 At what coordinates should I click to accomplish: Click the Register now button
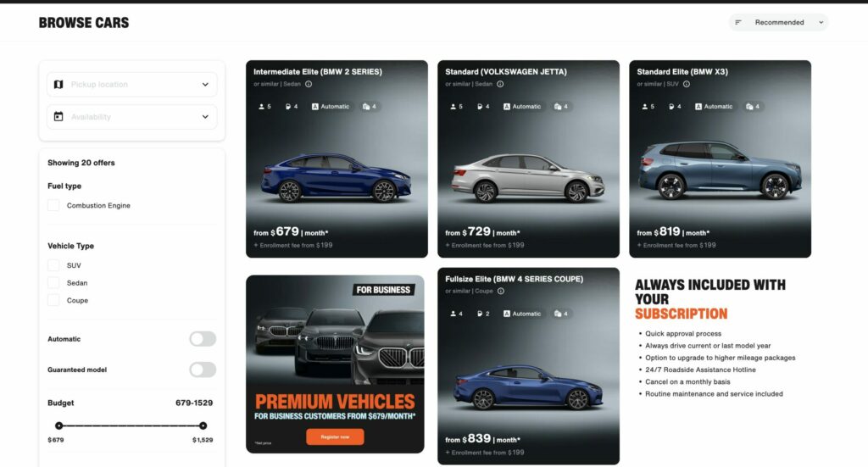tap(335, 437)
